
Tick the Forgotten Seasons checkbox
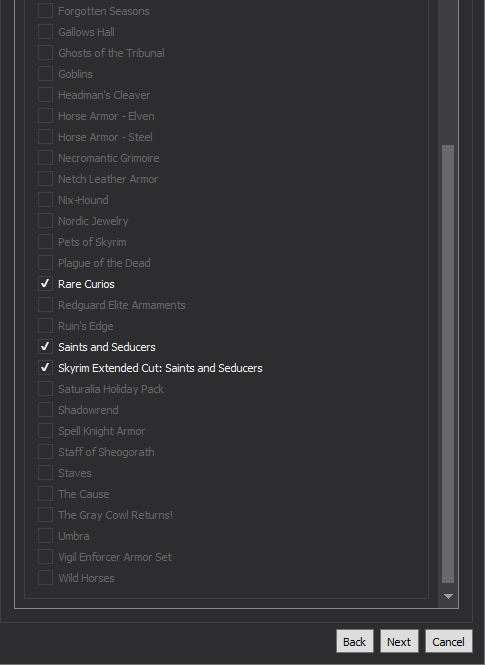pos(45,11)
